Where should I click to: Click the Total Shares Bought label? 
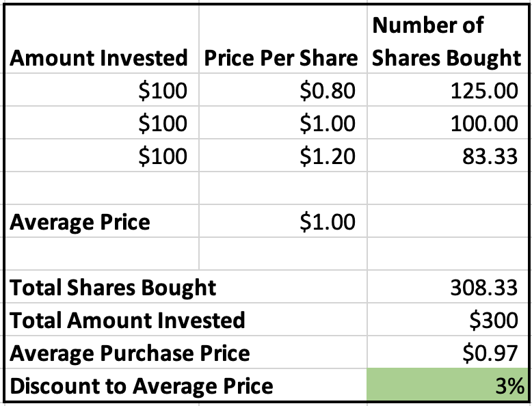[x=113, y=287]
